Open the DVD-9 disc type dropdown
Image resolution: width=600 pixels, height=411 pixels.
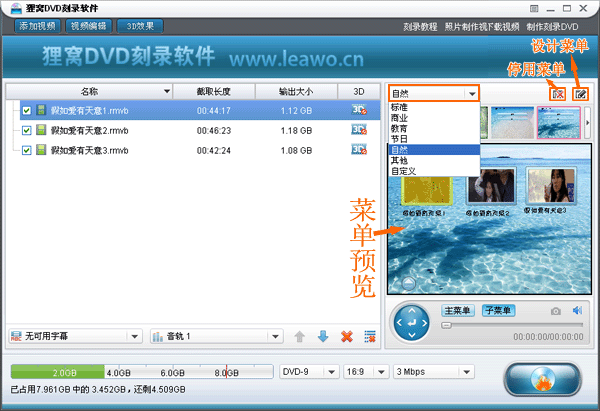(x=309, y=372)
